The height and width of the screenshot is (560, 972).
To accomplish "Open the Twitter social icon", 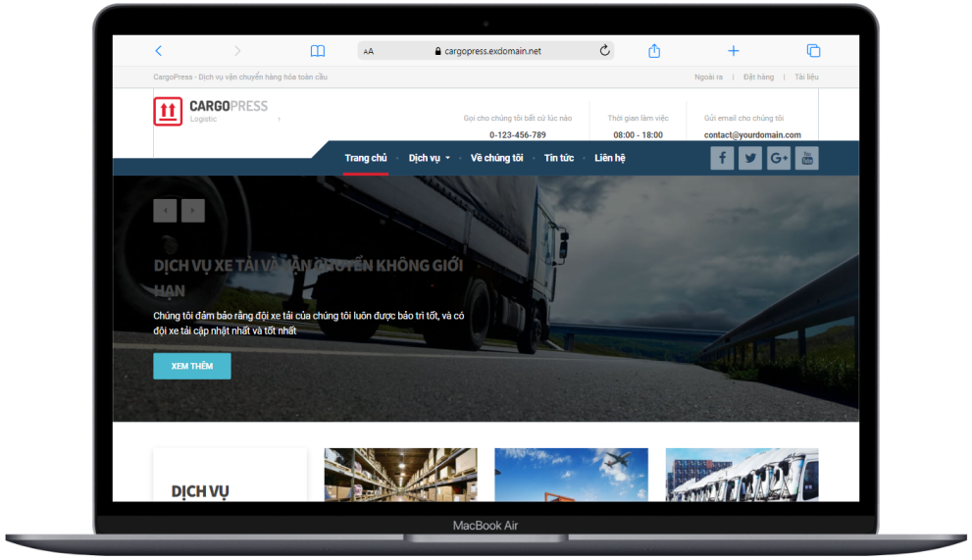I will click(750, 158).
